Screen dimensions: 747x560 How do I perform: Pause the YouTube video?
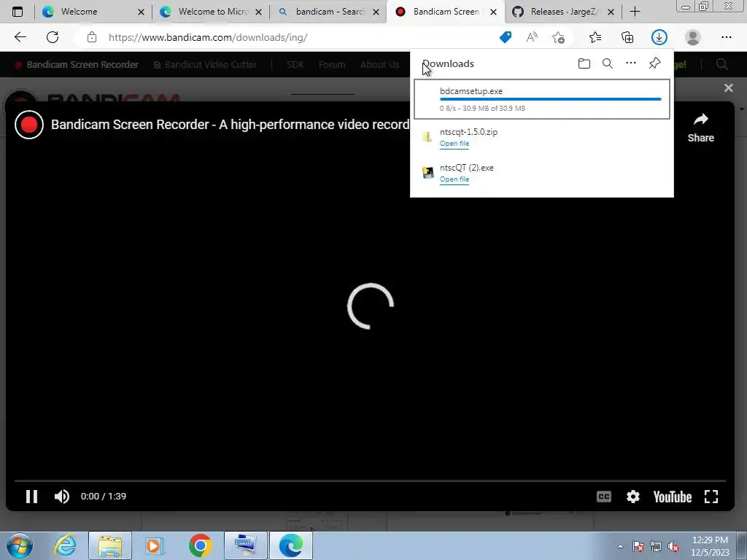(x=31, y=497)
